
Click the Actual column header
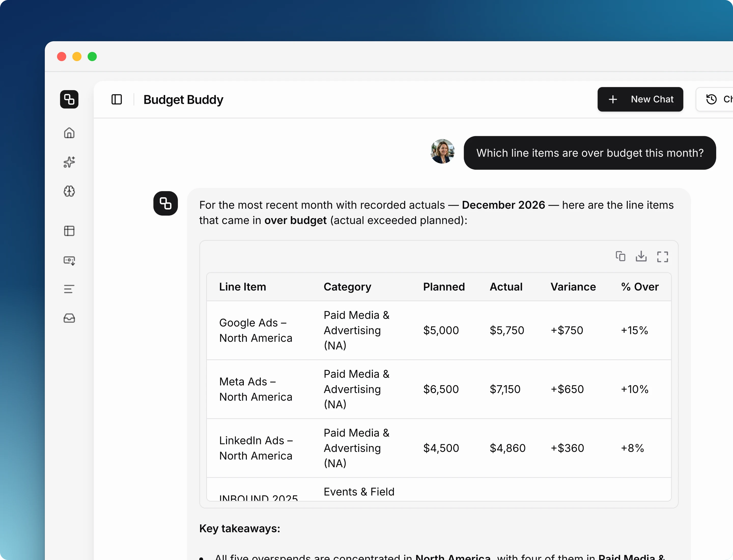tap(506, 287)
